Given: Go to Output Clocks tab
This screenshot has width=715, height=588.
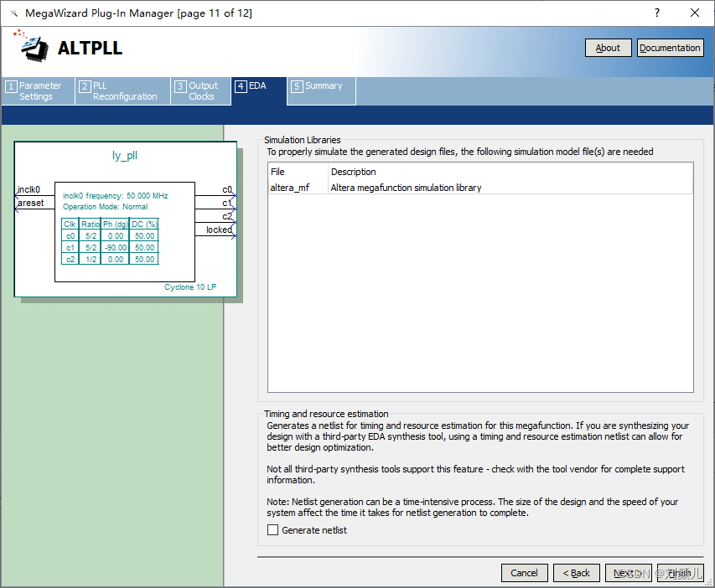Looking at the screenshot, I should [x=200, y=91].
